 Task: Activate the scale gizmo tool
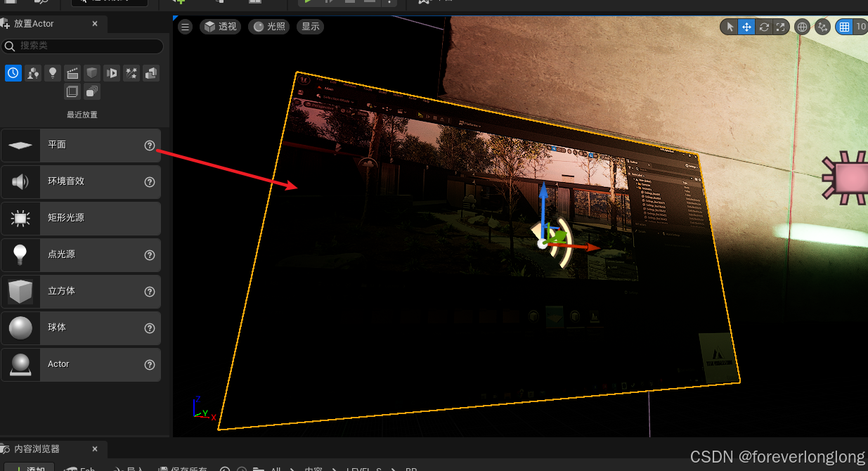tap(780, 27)
